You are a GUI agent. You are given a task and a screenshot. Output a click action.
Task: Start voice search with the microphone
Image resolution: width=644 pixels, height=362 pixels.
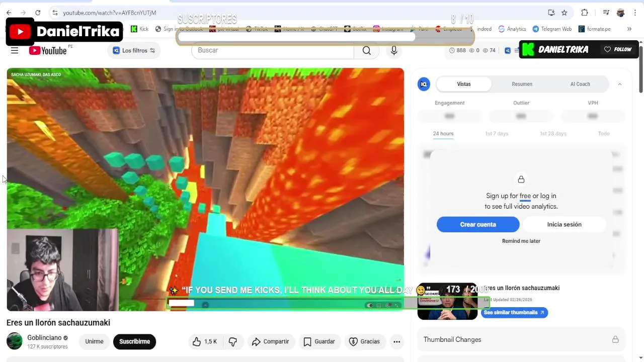pyautogui.click(x=394, y=50)
